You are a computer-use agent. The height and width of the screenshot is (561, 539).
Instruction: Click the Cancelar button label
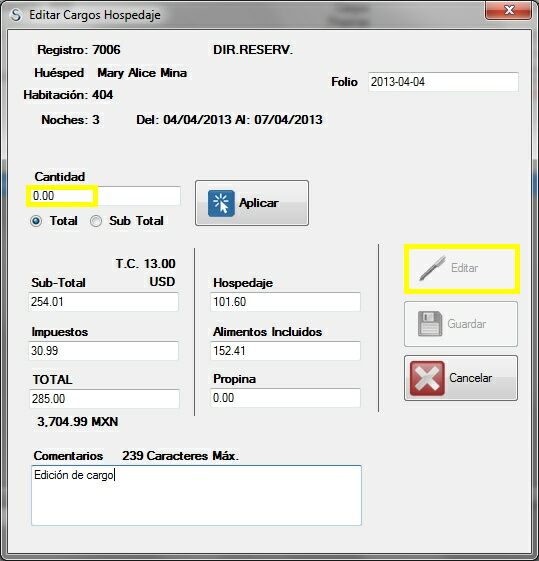(470, 378)
